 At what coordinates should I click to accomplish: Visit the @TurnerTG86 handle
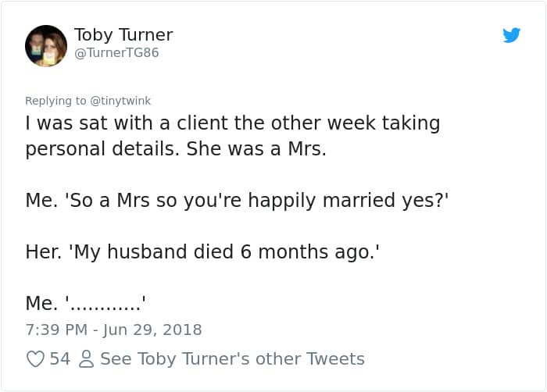(x=116, y=52)
